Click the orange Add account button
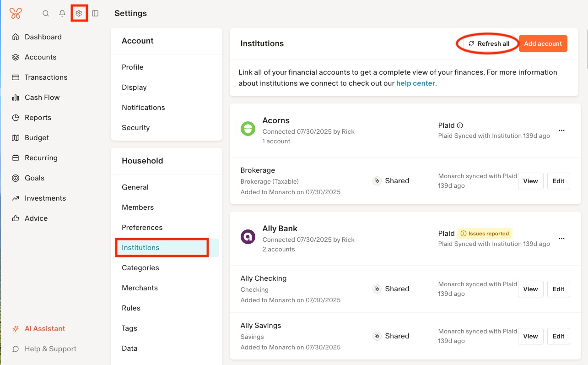588x365 pixels. pos(543,44)
